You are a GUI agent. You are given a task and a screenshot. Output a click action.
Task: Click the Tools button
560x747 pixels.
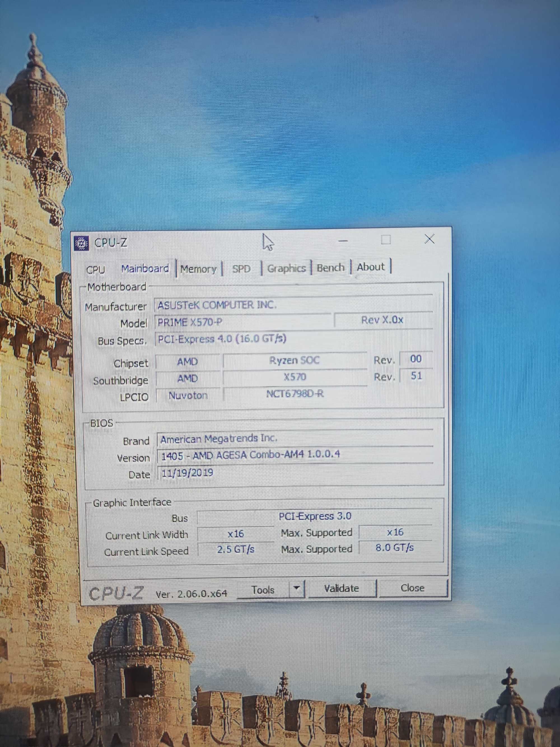[263, 590]
